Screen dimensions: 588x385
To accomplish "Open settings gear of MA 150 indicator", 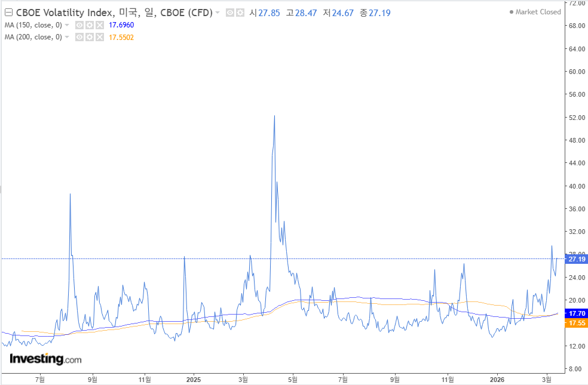I will (x=89, y=25).
